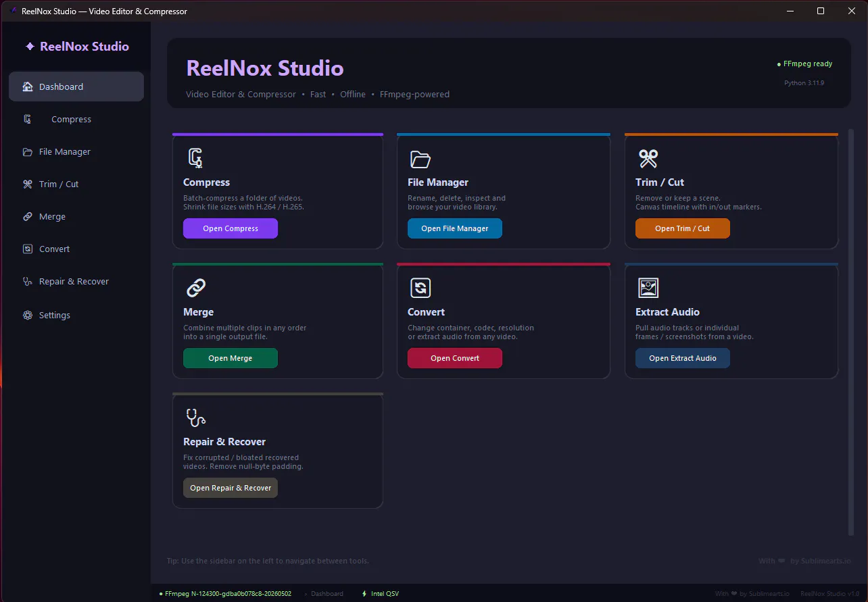Viewport: 868px width, 602px height.
Task: Click the refresh icon on the Convert card
Action: tap(420, 289)
